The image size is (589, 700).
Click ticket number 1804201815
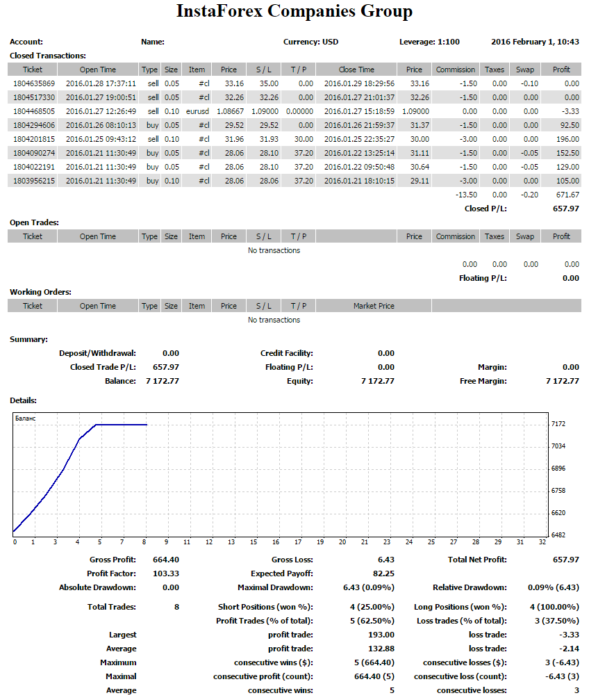(x=34, y=139)
